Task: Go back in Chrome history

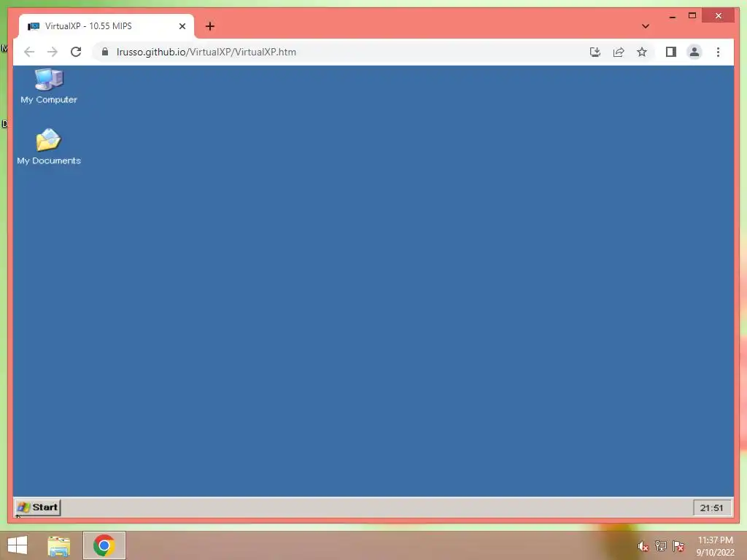Action: 29,52
